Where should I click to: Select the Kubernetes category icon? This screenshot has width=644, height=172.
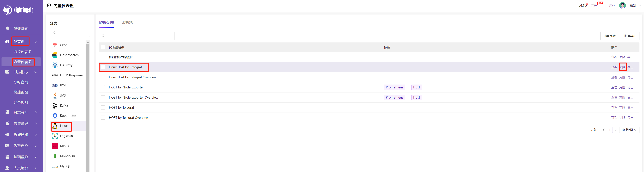pos(55,116)
